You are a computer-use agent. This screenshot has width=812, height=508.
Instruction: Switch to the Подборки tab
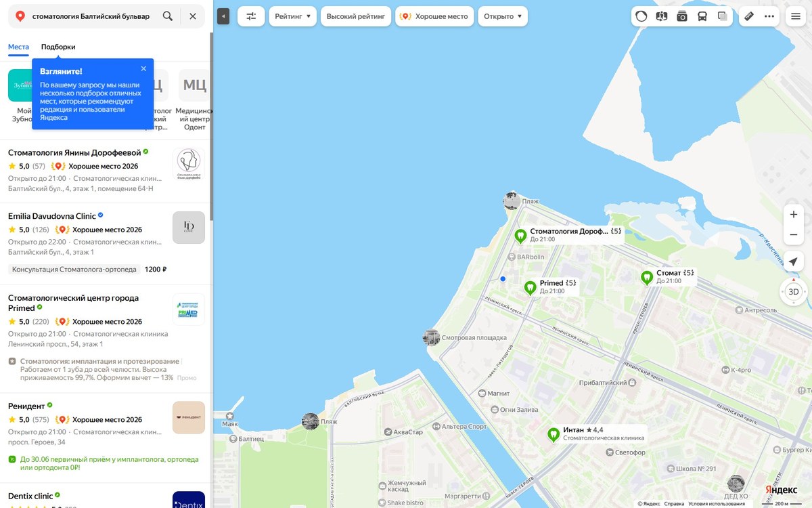click(58, 47)
